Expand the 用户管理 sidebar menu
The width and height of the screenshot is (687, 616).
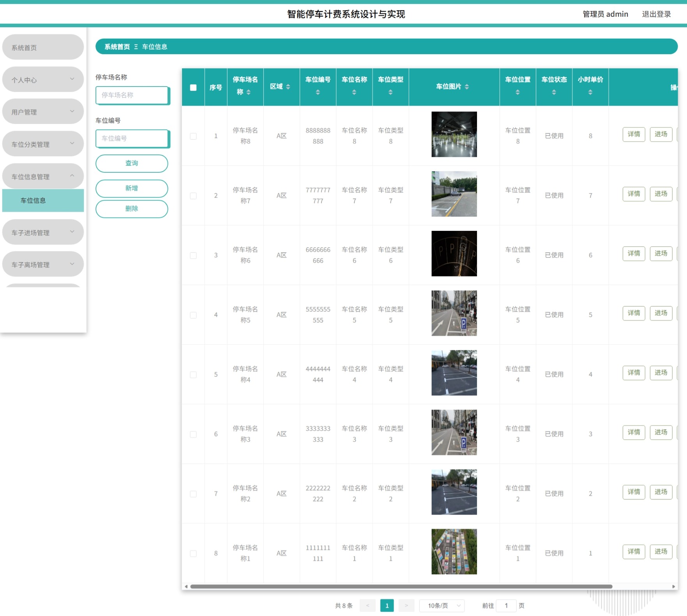(x=43, y=112)
